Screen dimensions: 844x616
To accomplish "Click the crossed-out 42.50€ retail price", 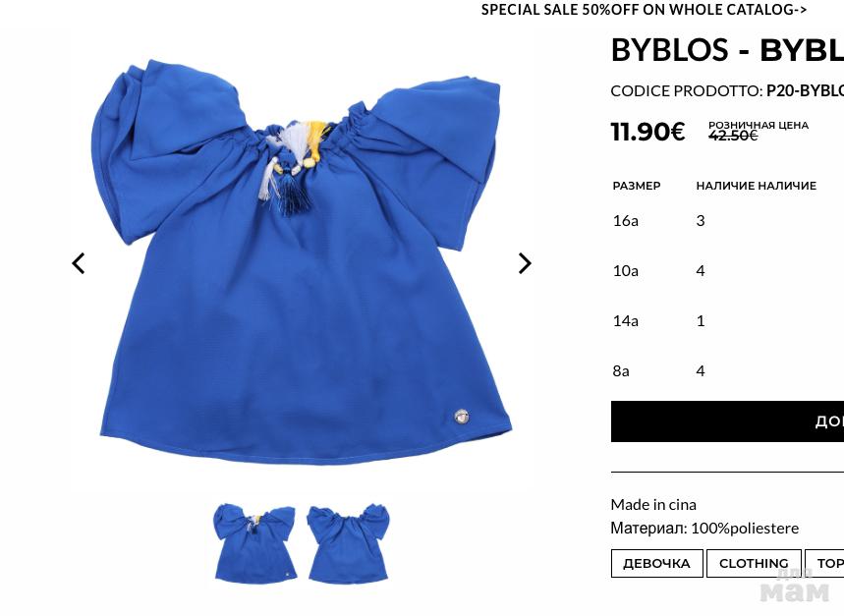I will [733, 137].
